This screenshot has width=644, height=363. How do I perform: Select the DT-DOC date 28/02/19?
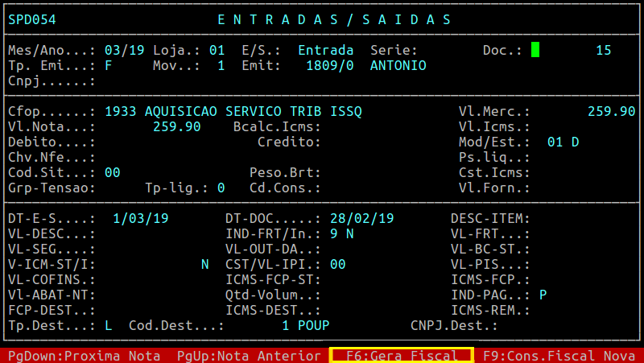click(x=361, y=218)
